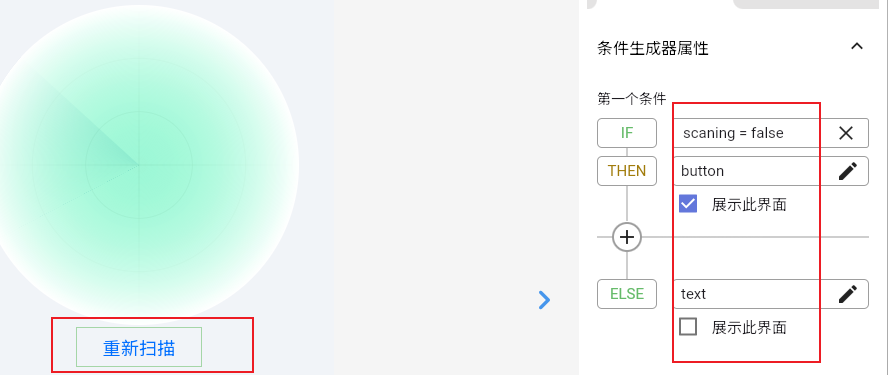Click the THEN branch label
The height and width of the screenshot is (375, 888).
point(627,171)
